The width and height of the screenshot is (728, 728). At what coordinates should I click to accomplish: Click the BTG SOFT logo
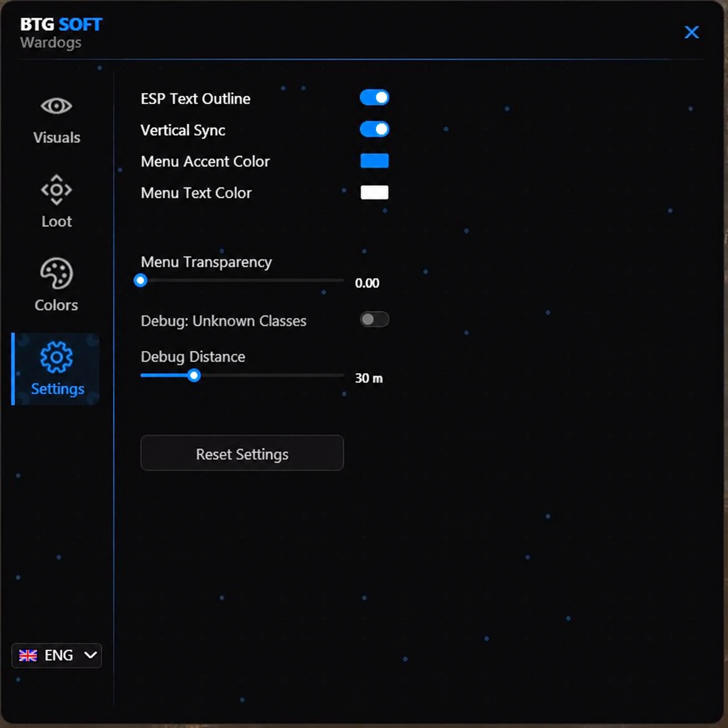point(61,24)
